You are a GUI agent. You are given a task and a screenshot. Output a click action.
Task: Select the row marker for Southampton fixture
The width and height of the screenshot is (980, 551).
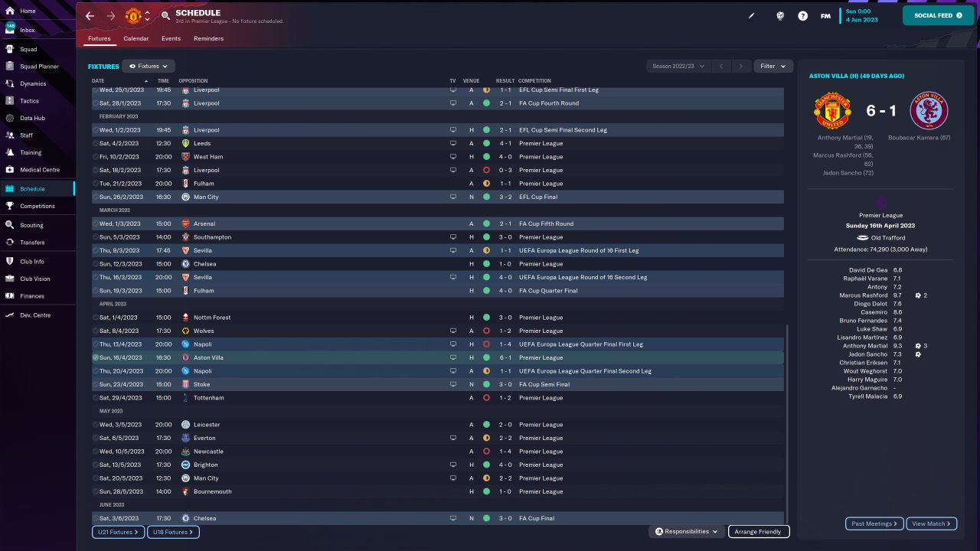(x=96, y=237)
